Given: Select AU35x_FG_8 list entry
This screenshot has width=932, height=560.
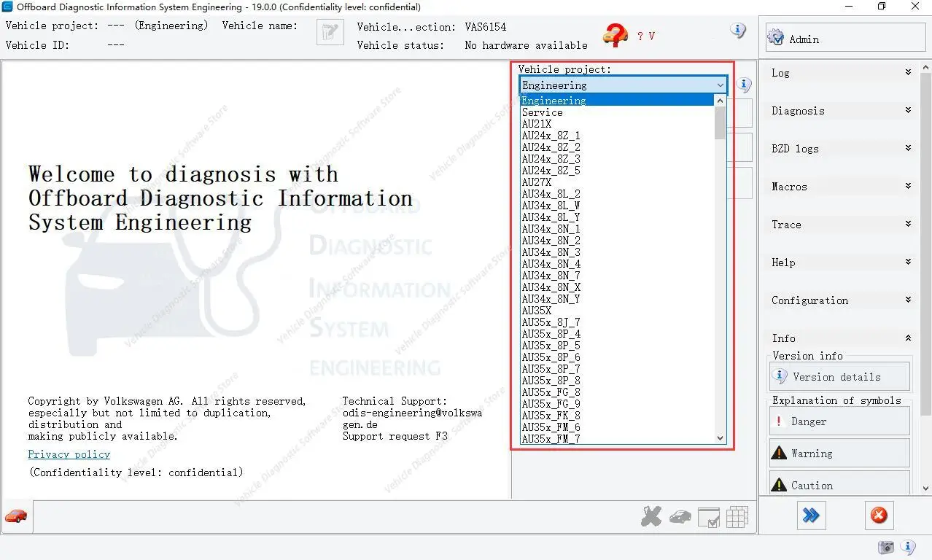Looking at the screenshot, I should pyautogui.click(x=617, y=392).
